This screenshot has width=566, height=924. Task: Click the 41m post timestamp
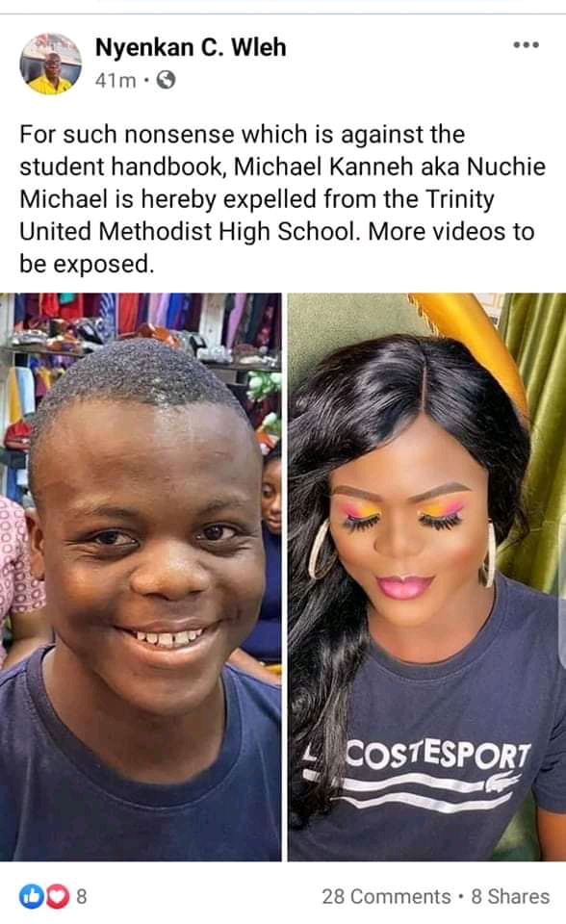click(116, 80)
